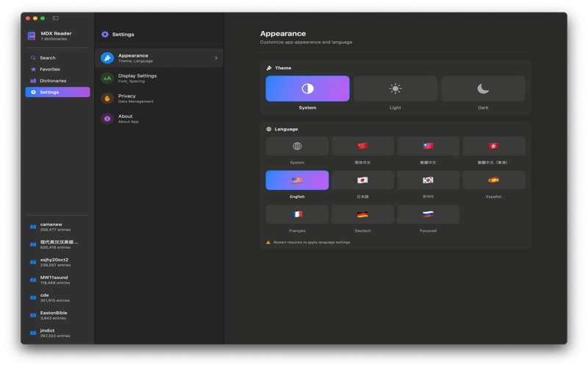Click the green AA Display Settings icon
The image size is (588, 368).
[x=107, y=78]
